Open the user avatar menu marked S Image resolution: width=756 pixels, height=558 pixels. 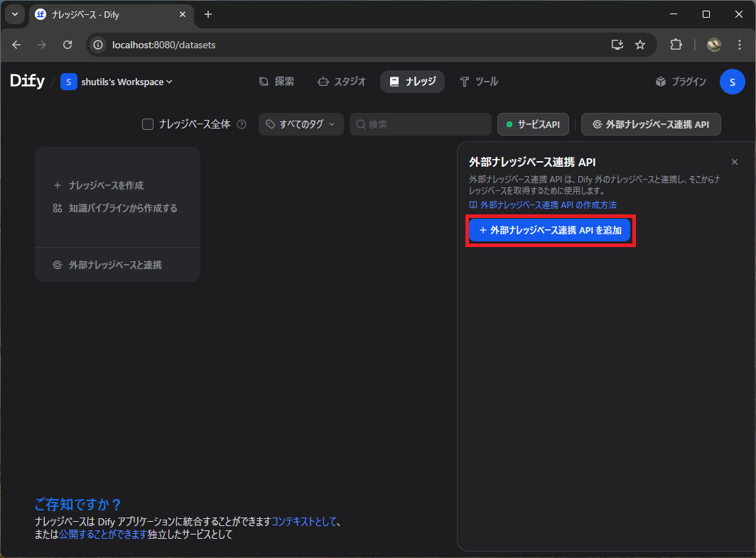(732, 81)
